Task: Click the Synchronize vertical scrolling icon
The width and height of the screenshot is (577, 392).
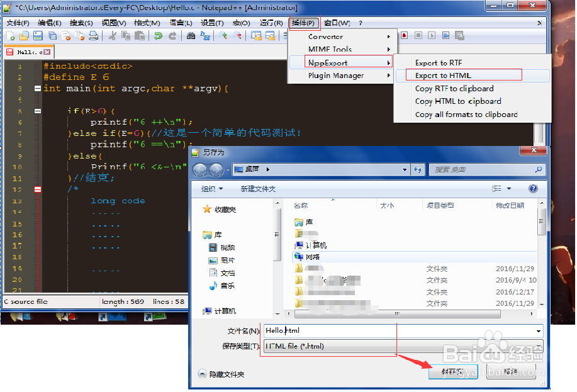Action: [x=256, y=36]
